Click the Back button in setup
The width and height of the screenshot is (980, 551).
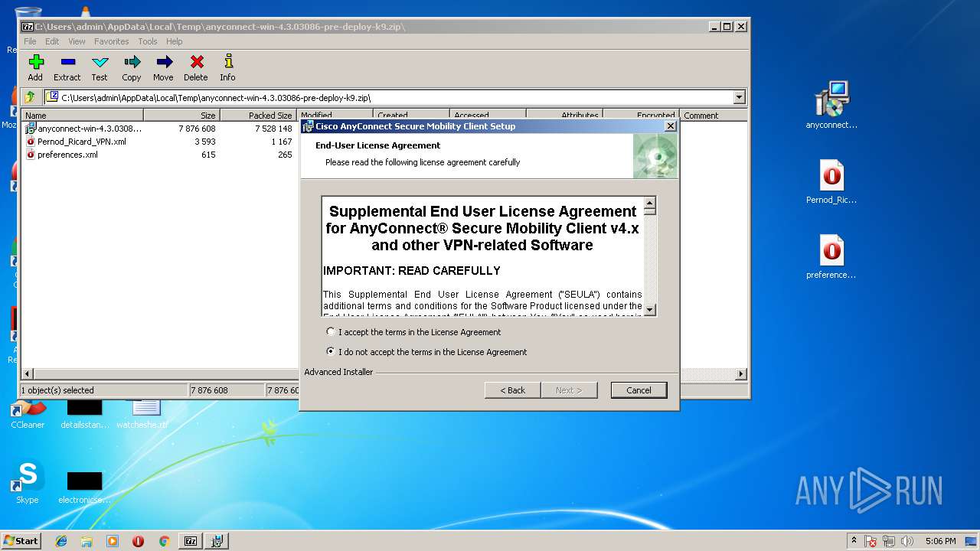(x=513, y=390)
